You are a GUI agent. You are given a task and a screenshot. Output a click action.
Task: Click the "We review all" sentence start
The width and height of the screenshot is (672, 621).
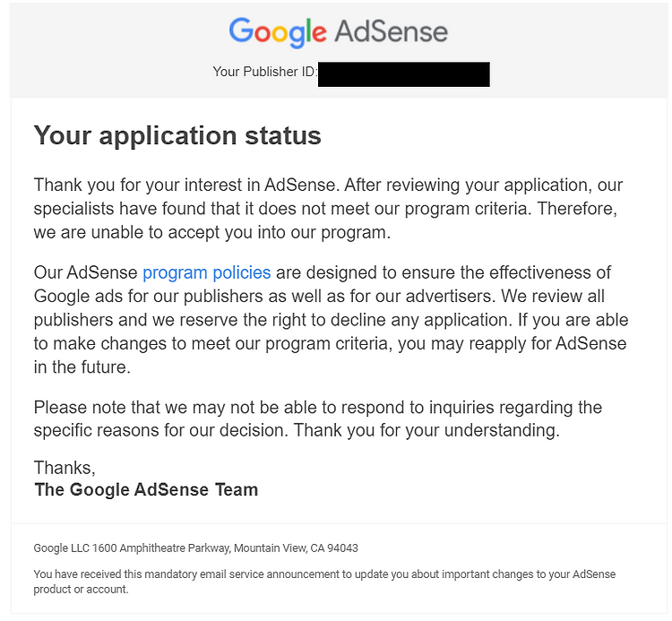click(x=553, y=296)
